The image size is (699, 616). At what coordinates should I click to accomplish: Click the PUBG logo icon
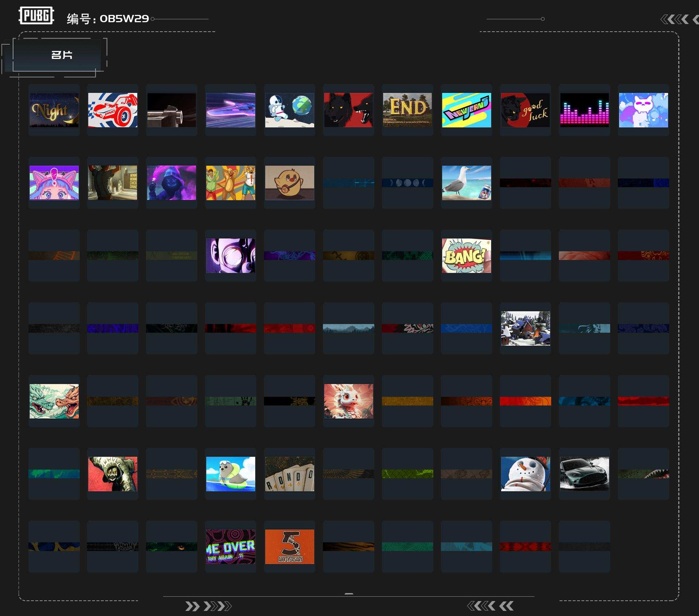[x=36, y=16]
